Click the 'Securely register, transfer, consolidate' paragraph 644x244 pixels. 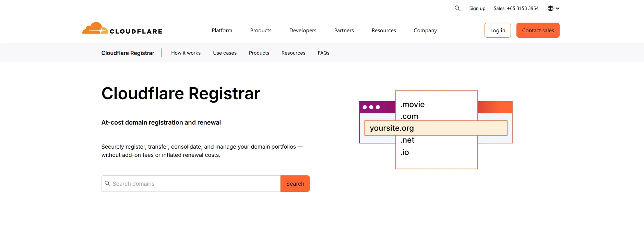point(202,151)
